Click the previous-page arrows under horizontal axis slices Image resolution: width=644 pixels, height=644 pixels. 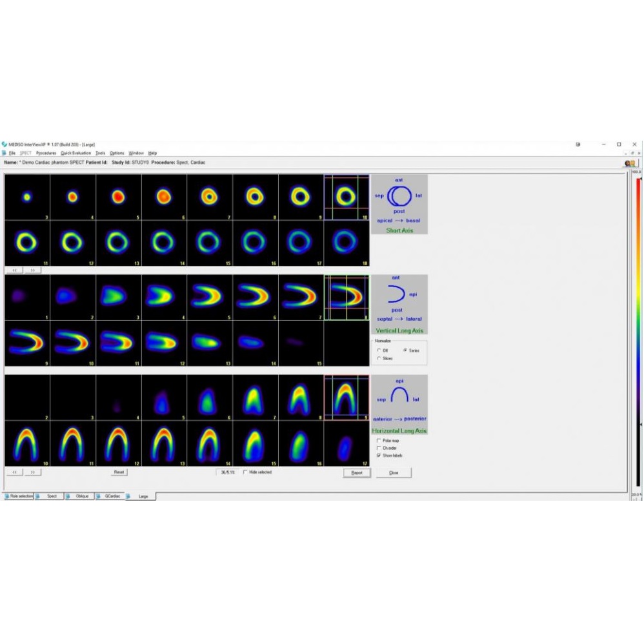point(14,472)
